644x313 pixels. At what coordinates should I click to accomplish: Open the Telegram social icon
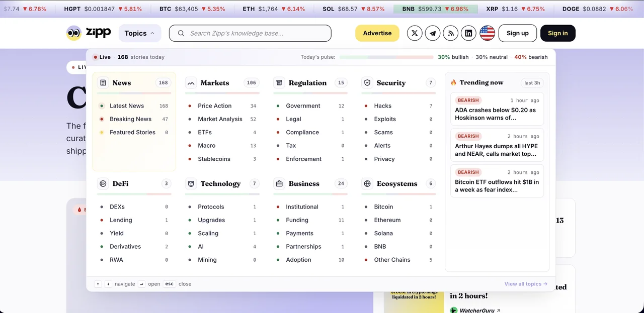(433, 33)
